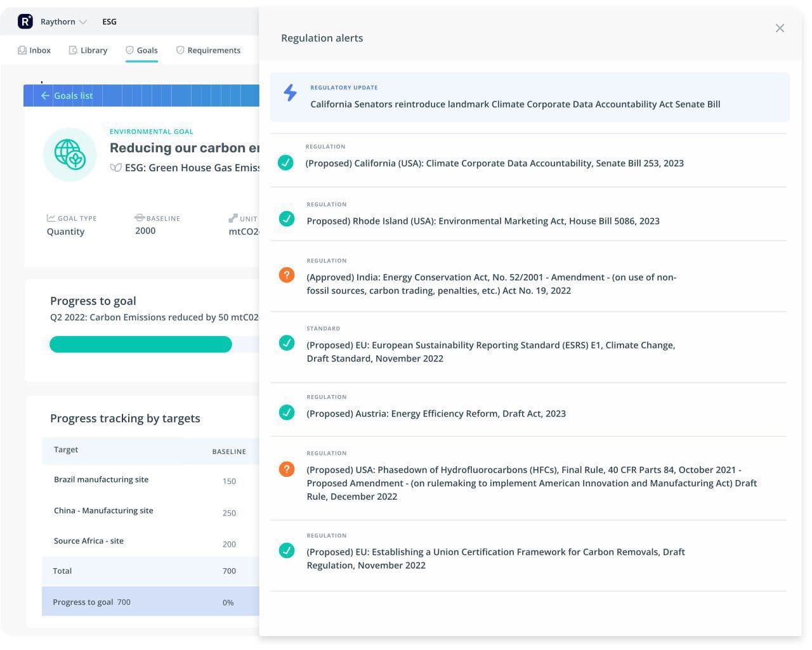Click orange question icon for USA HFCs rule
Viewport: 812px width, 650px height.
tap(287, 469)
